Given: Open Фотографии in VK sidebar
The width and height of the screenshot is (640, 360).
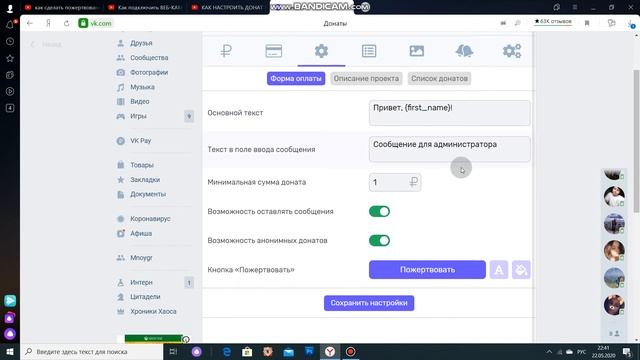Looking at the screenshot, I should click(x=149, y=72).
